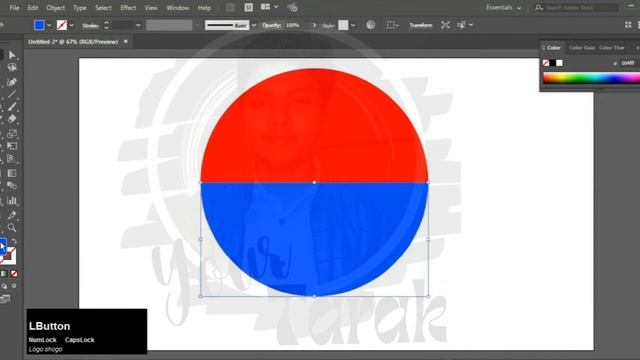
Task: Adjust stroke weight stepper arrows
Action: 106,25
